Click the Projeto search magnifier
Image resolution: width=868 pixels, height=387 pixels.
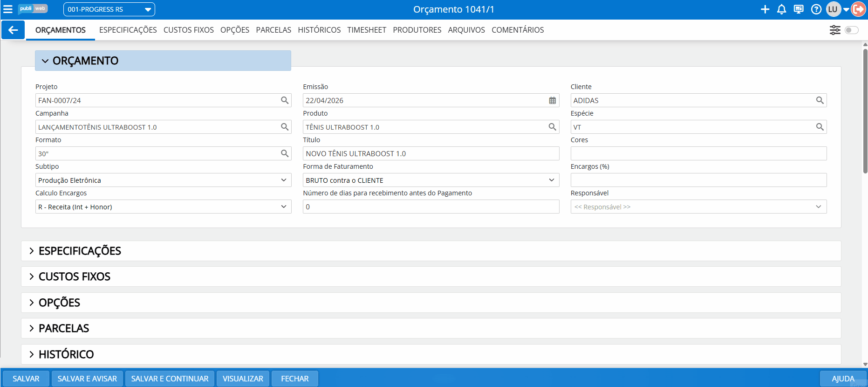[x=285, y=101]
